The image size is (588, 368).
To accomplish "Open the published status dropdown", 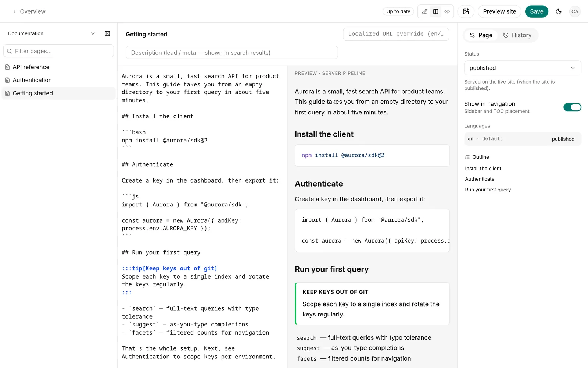I will click(523, 68).
